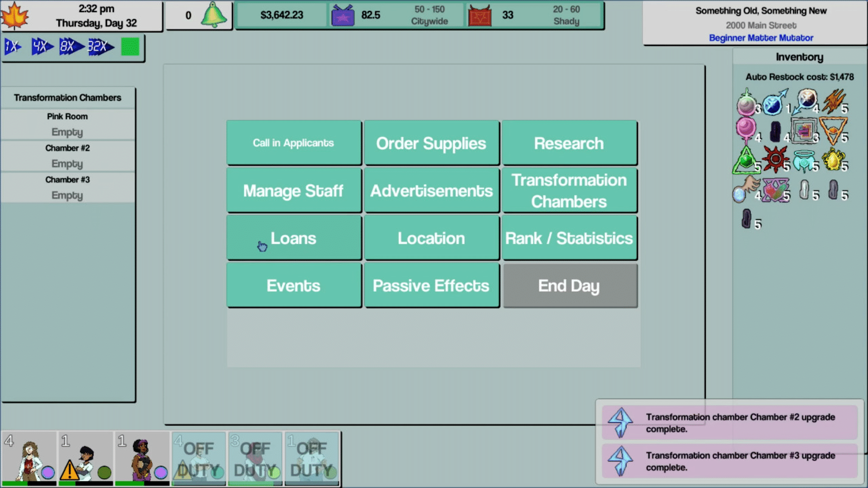Click the Transformation Chambers sidebar header
Screen dimensions: 868x488
pos(68,98)
